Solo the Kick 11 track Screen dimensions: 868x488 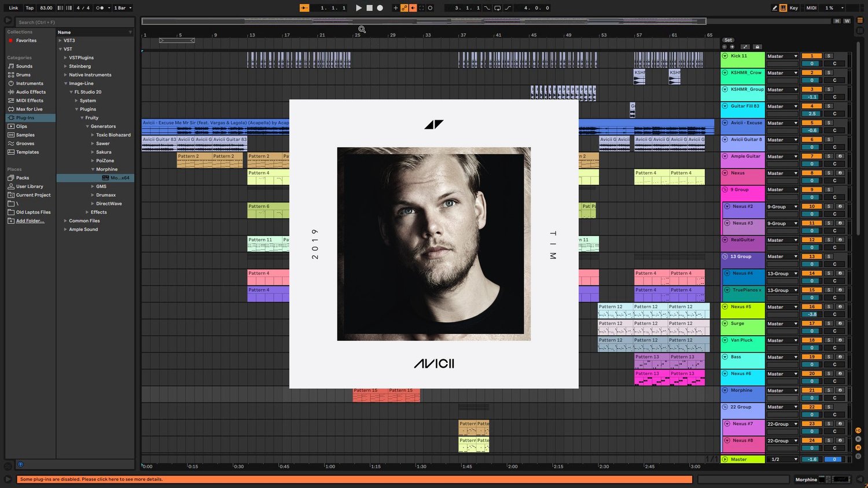[x=829, y=56]
